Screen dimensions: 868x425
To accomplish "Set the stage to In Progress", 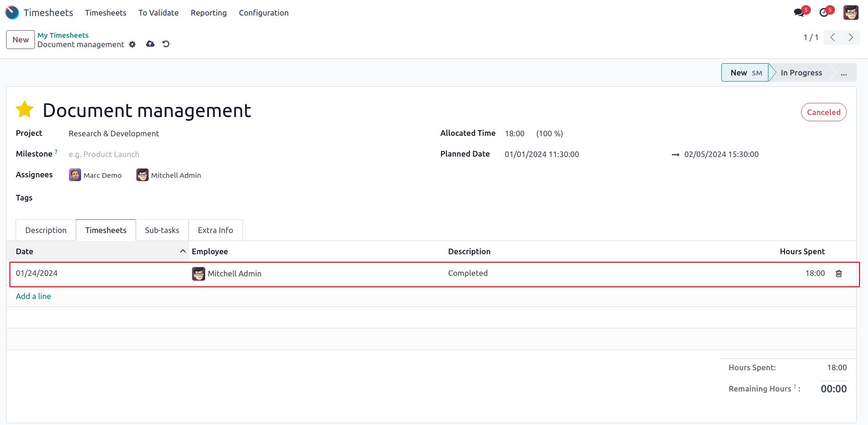I will click(x=801, y=73).
